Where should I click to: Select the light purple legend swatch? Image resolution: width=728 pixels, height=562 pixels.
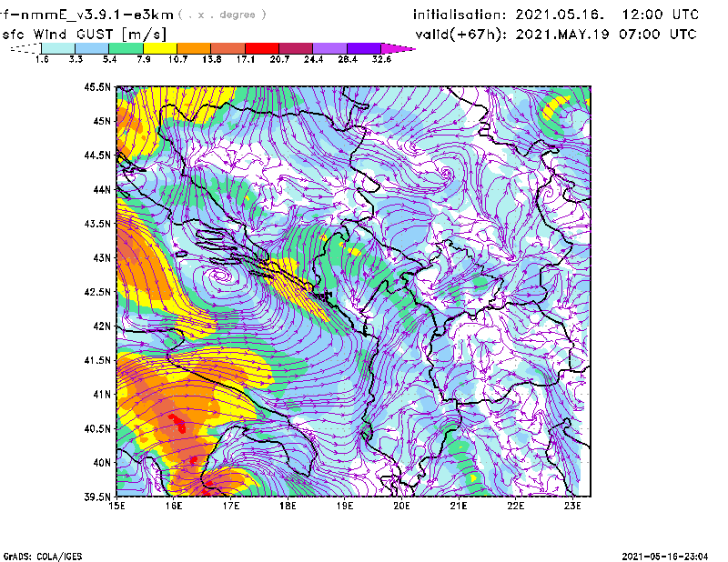(x=330, y=48)
